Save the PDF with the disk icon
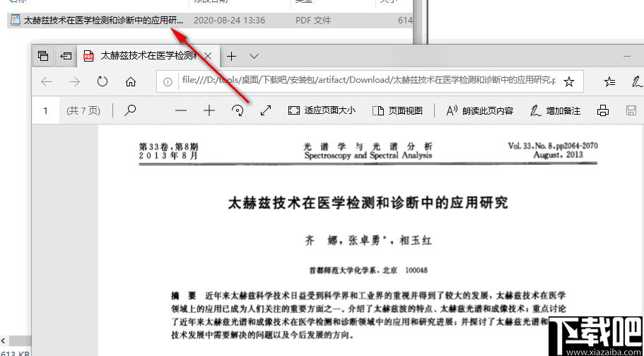 pyautogui.click(x=631, y=110)
